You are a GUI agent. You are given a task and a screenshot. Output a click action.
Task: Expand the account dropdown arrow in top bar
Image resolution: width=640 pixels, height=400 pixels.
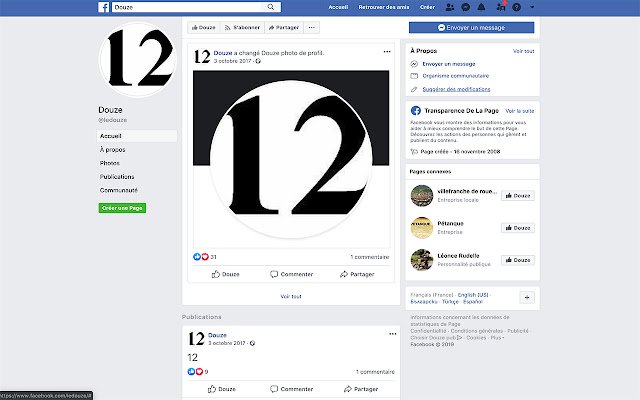(x=532, y=7)
